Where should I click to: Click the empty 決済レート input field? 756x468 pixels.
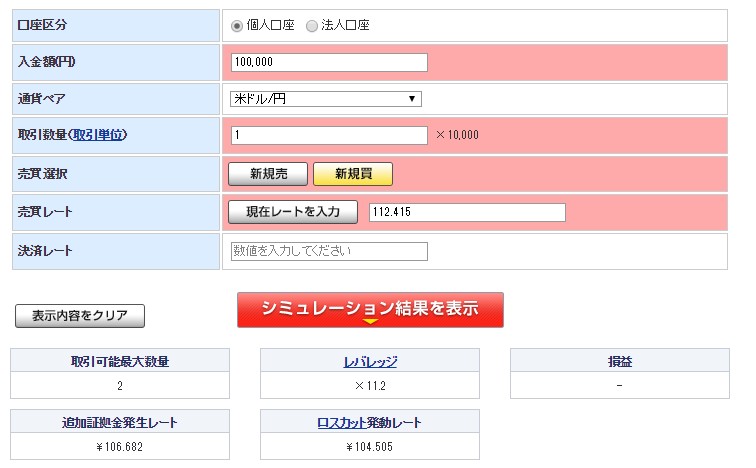(328, 251)
